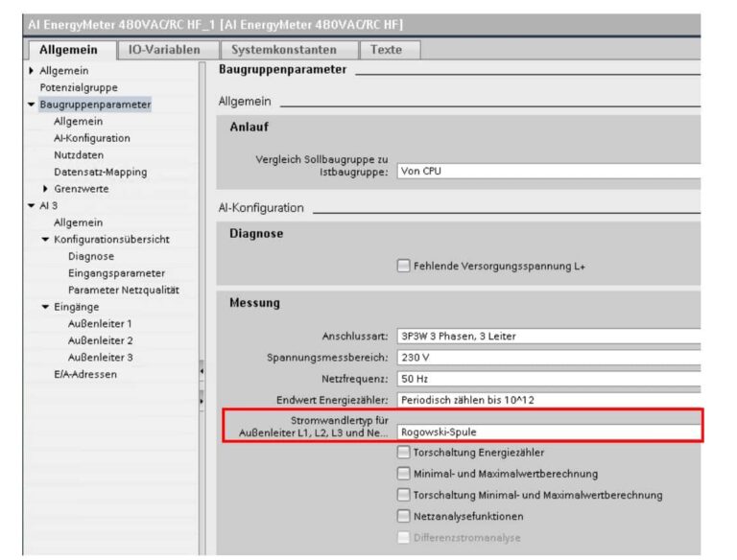Viewport: 737px width, 560px height.
Task: Enable Minimal- und Maximalwertberechnung checkbox
Action: point(403,474)
